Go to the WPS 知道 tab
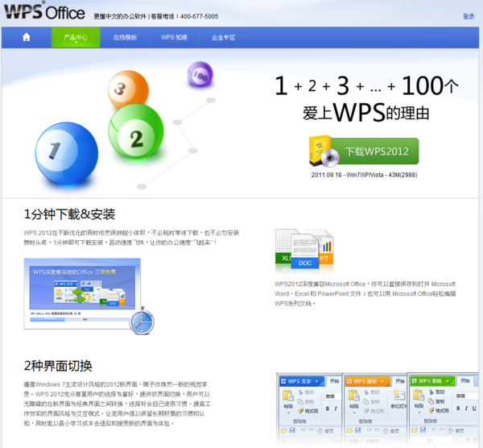This screenshot has height=448, width=483. [x=174, y=38]
